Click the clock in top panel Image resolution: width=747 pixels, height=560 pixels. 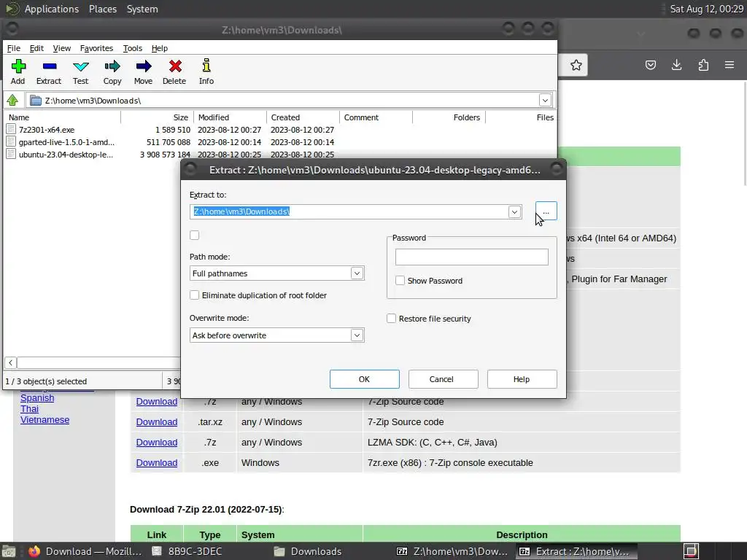706,9
